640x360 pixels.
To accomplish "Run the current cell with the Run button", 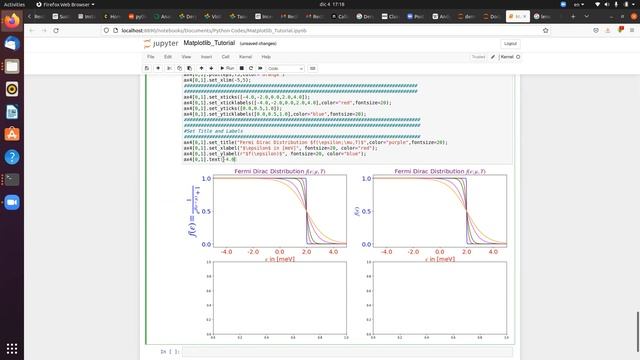I will pos(227,68).
